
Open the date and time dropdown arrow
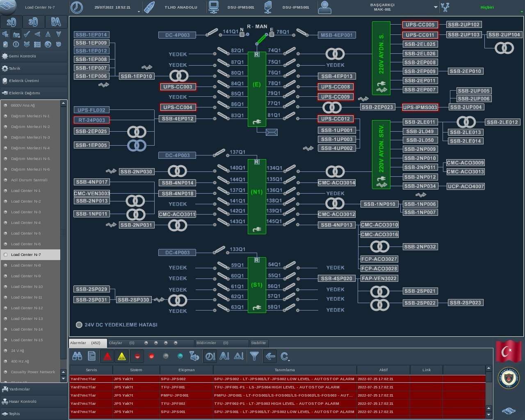139,11
